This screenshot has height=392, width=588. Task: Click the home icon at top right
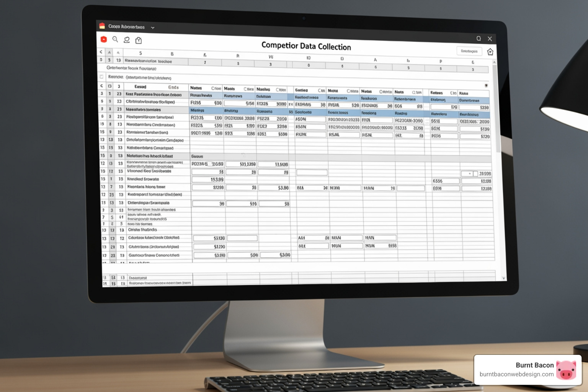coord(490,52)
